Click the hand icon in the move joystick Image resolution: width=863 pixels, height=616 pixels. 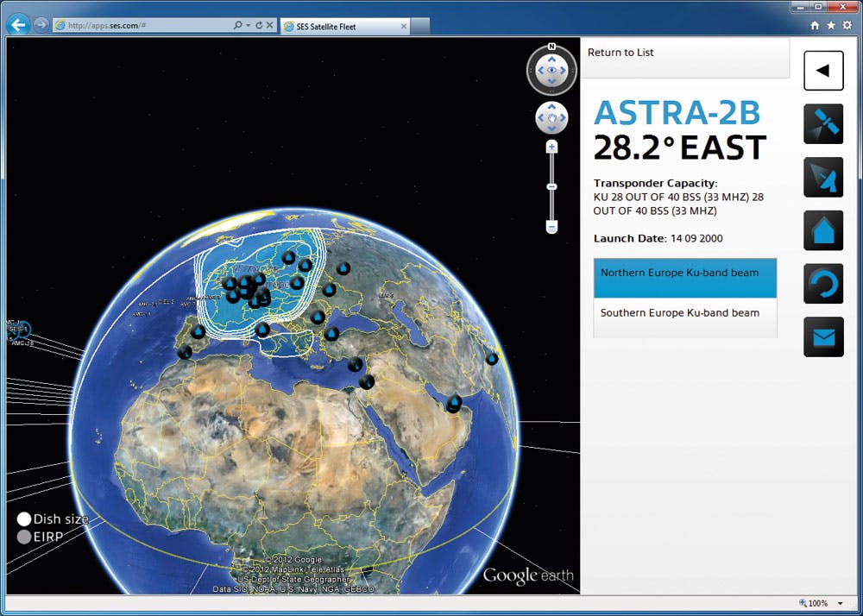click(551, 117)
